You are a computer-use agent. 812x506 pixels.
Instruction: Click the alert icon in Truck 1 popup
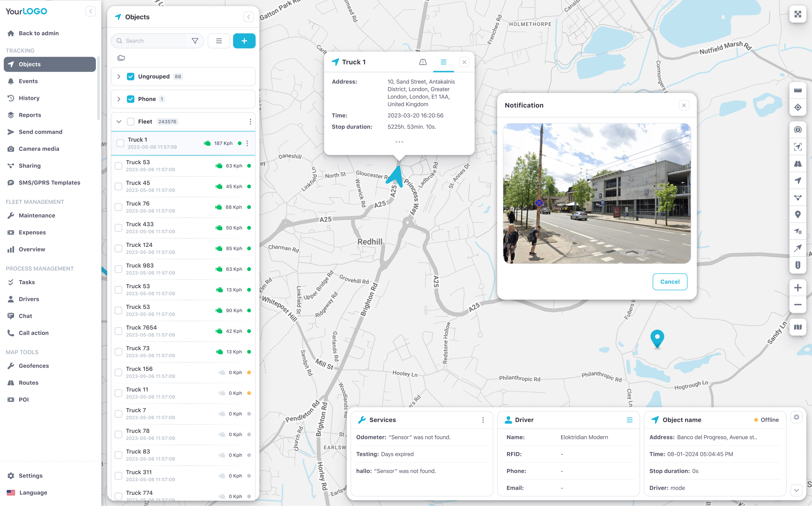click(423, 62)
